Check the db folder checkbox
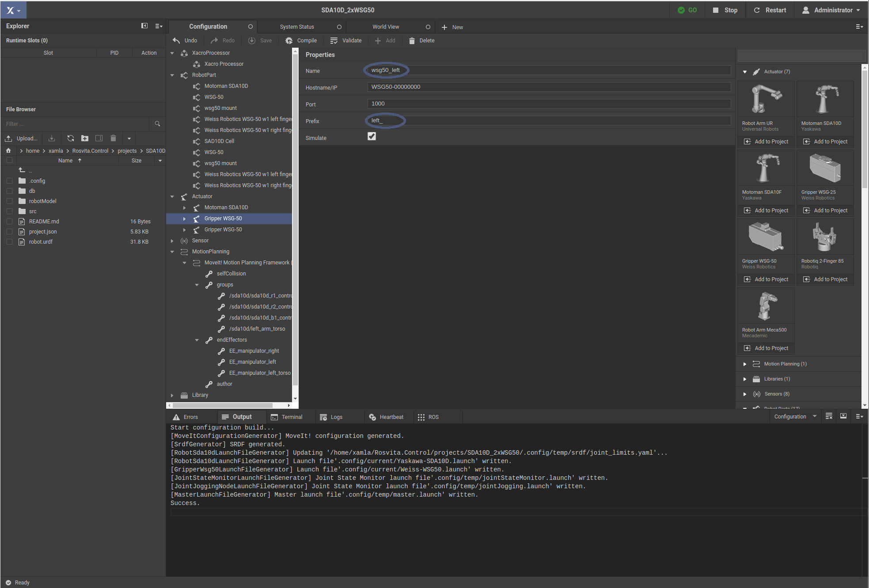The height and width of the screenshot is (588, 869). pyautogui.click(x=9, y=191)
